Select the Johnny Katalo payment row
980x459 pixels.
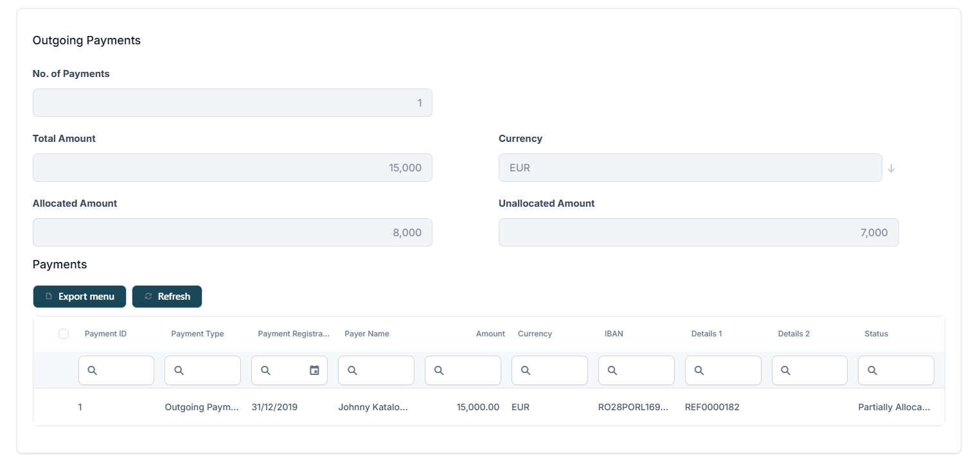(373, 407)
